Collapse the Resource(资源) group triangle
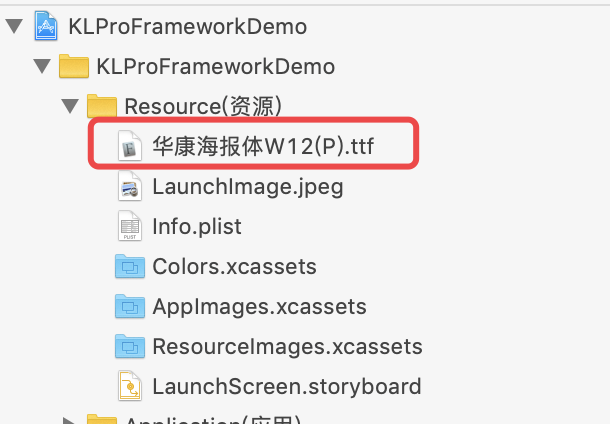 [x=70, y=106]
